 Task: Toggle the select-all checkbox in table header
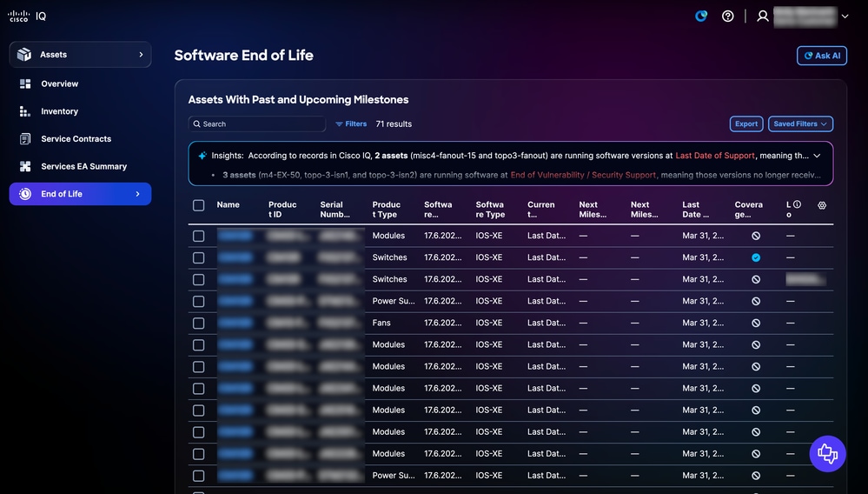[x=198, y=205]
